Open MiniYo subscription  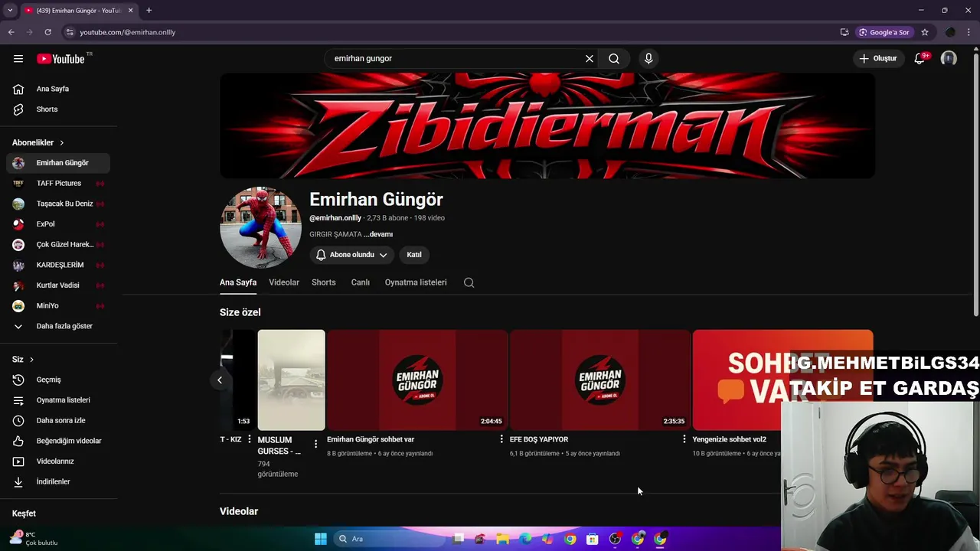click(x=58, y=306)
